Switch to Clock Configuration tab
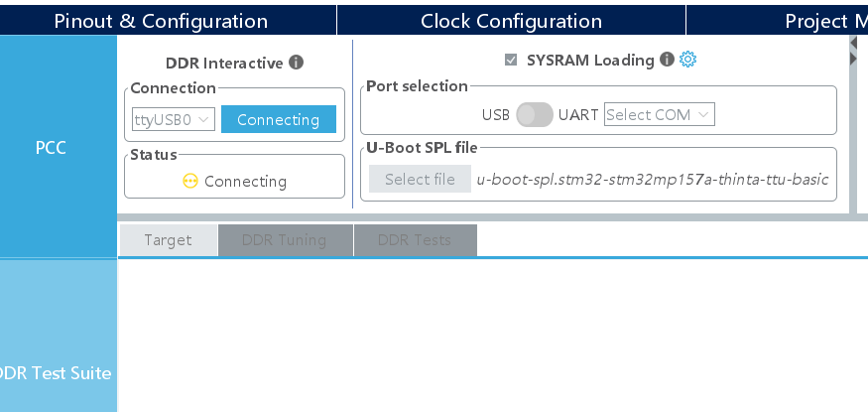 coord(511,21)
